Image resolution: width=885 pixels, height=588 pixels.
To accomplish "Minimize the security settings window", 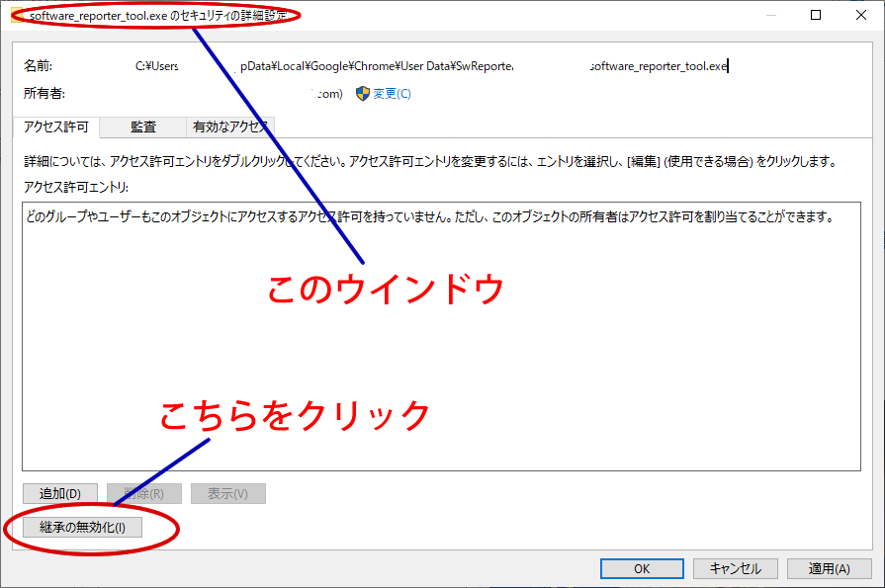I will coord(771,15).
